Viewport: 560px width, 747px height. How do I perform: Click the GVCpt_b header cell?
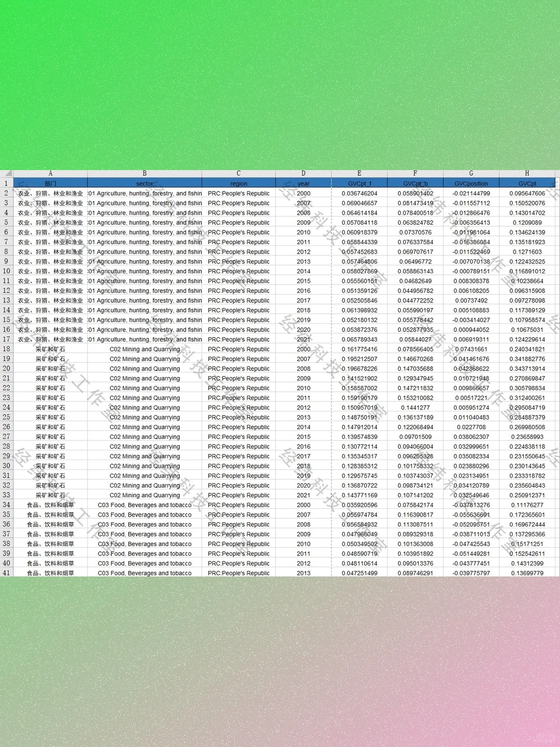[x=415, y=183]
